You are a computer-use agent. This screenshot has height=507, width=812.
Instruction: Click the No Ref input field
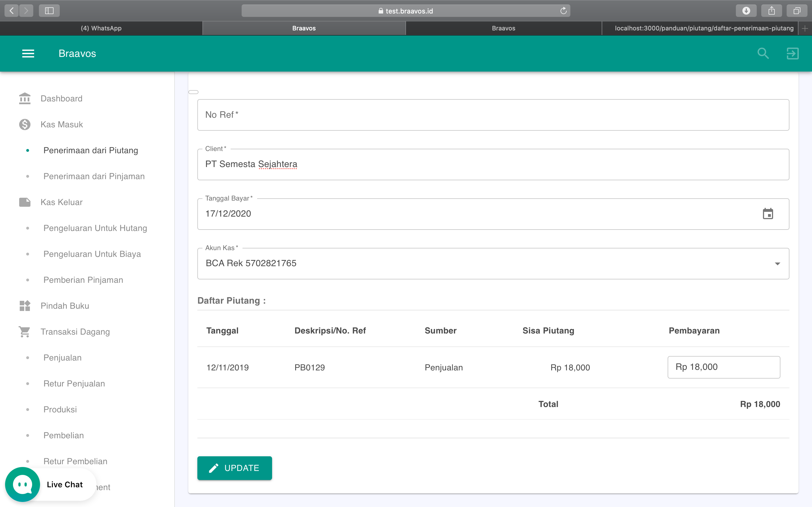click(493, 115)
